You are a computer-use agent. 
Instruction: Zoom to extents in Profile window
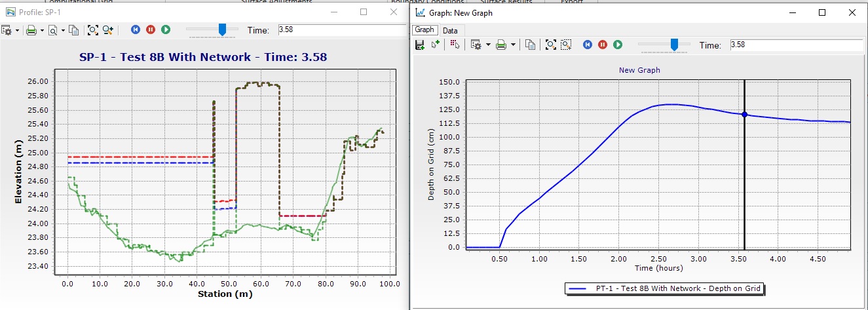click(x=92, y=29)
